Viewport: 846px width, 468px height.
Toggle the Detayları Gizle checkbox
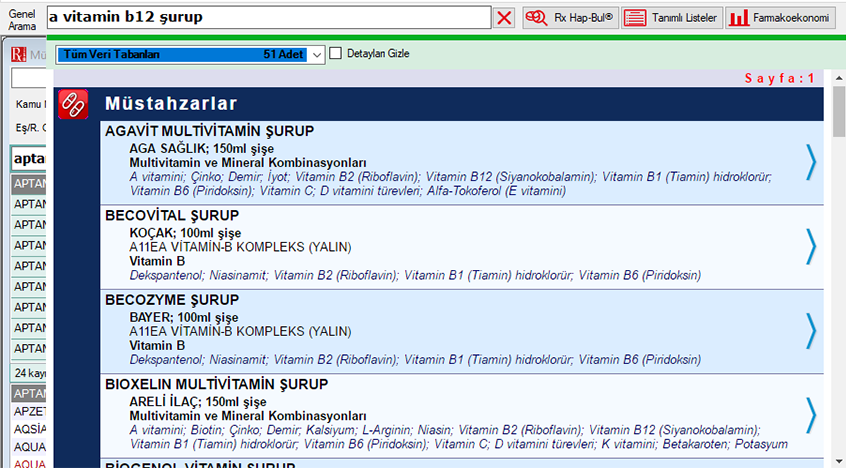[336, 54]
